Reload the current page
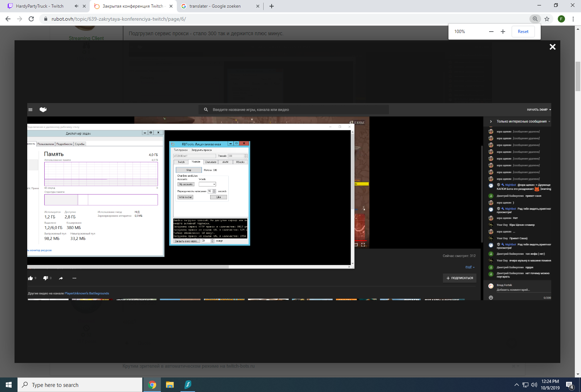581x392 pixels. pyautogui.click(x=31, y=19)
